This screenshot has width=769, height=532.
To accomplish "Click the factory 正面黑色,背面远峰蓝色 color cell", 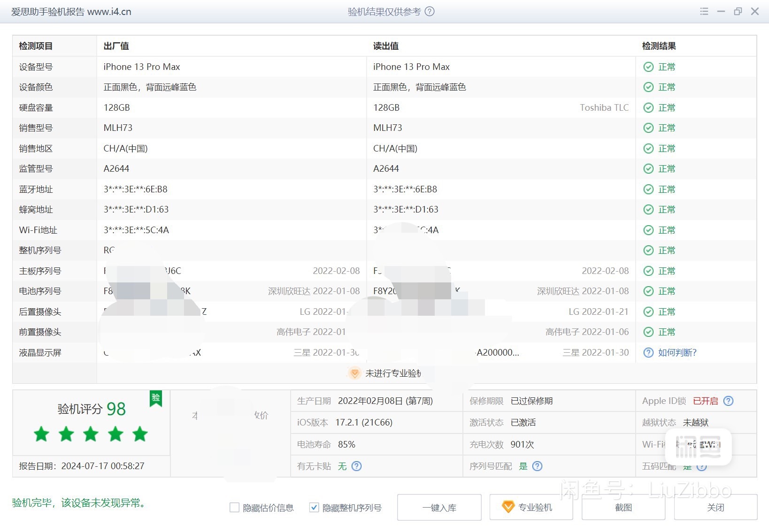I will click(150, 87).
